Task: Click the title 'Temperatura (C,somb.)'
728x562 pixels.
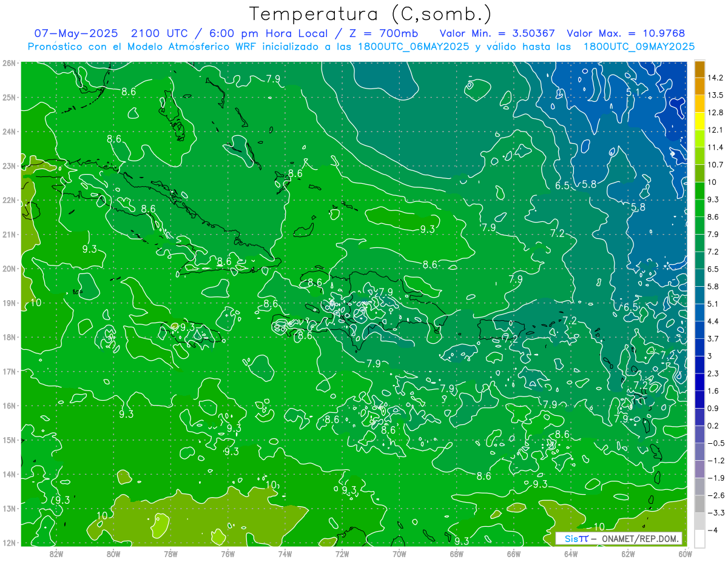Action: [x=371, y=14]
